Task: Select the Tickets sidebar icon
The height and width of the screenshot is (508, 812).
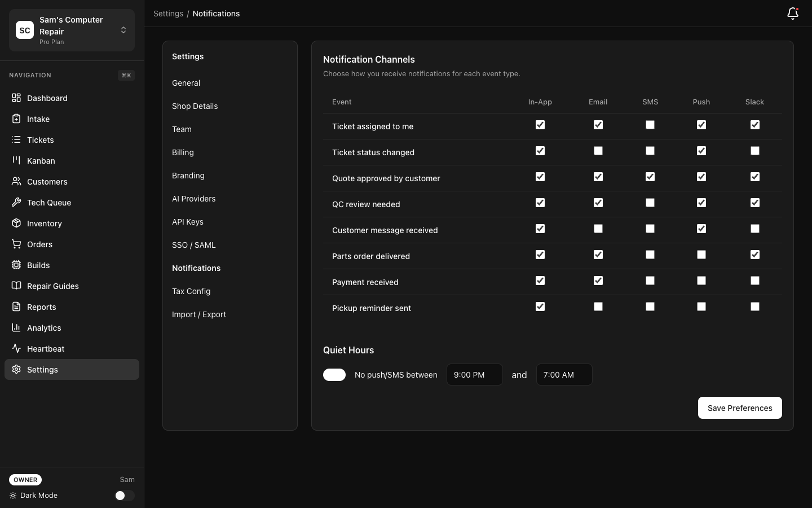Action: point(16,139)
